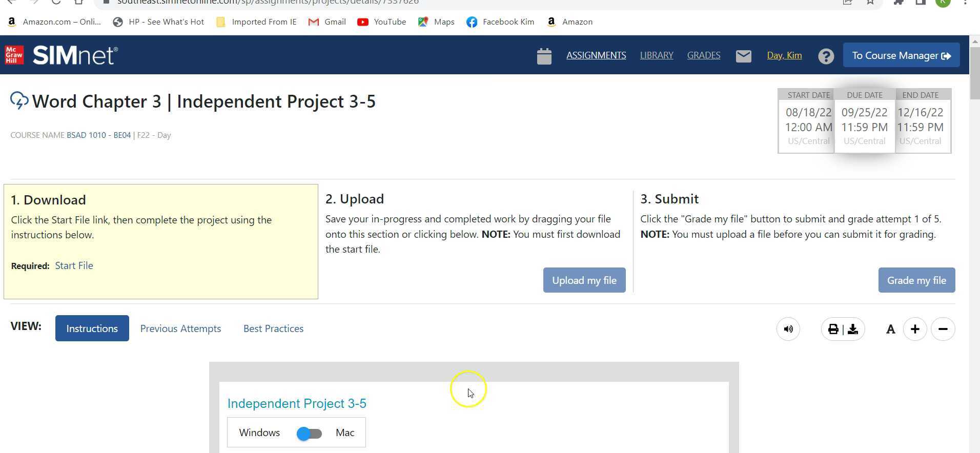Open the YouTube bookmark
The image size is (980, 453).
(381, 22)
